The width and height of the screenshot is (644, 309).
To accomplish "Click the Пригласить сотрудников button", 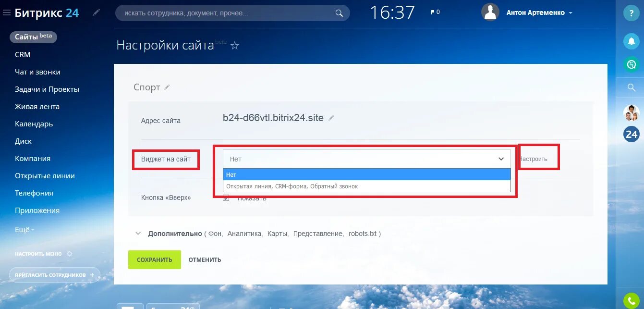I will point(55,275).
